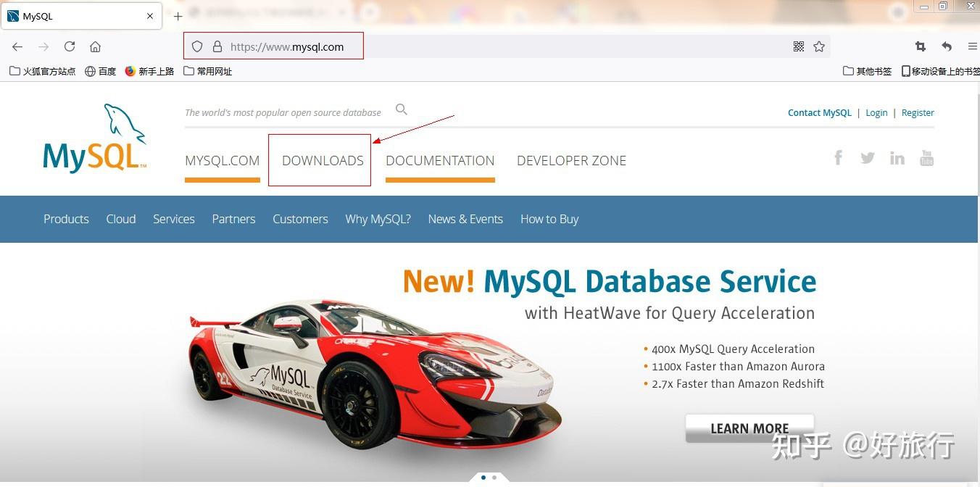
Task: Open the 其他书签 bookmarks folder
Action: pyautogui.click(x=867, y=70)
